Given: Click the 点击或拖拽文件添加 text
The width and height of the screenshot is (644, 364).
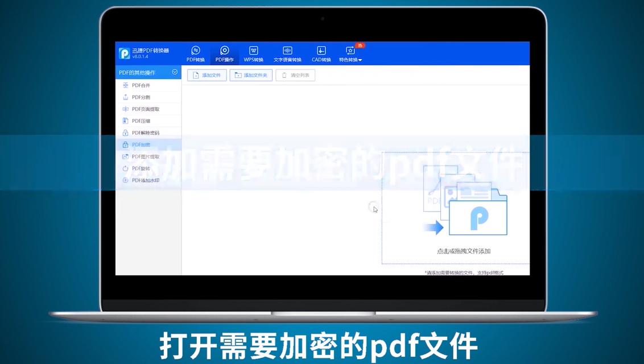Looking at the screenshot, I should tap(464, 251).
